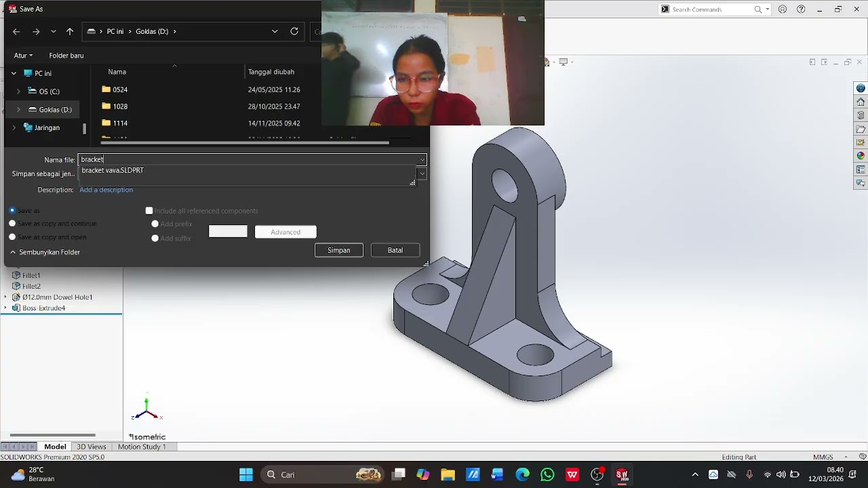This screenshot has width=868, height=488.
Task: Collapse the left panel of the viewport
Action: click(812, 62)
